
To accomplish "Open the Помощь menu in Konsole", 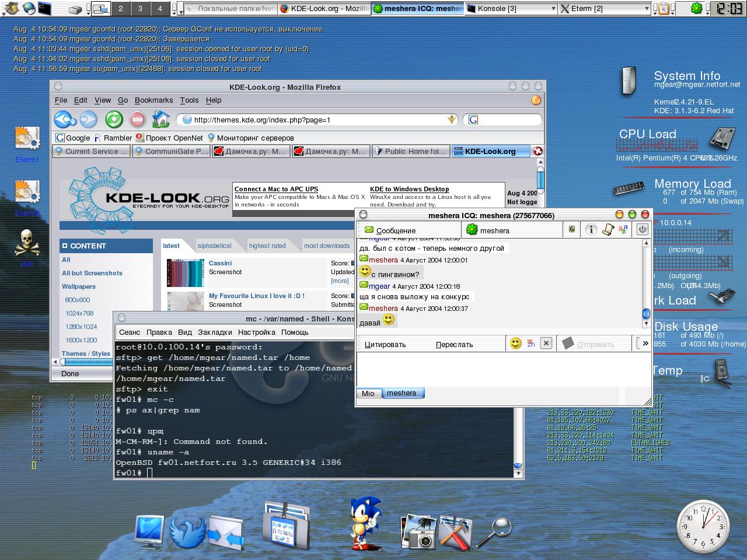I will (295, 332).
